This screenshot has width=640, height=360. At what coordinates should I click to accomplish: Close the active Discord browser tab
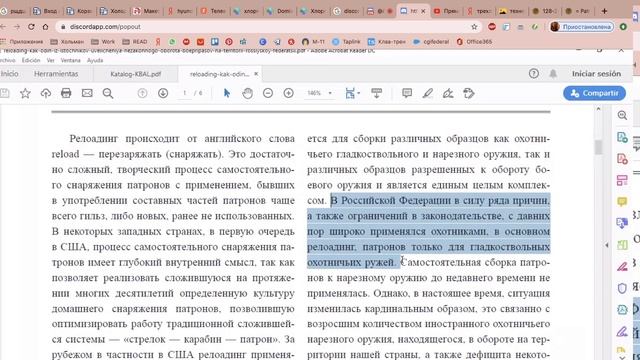423,11
